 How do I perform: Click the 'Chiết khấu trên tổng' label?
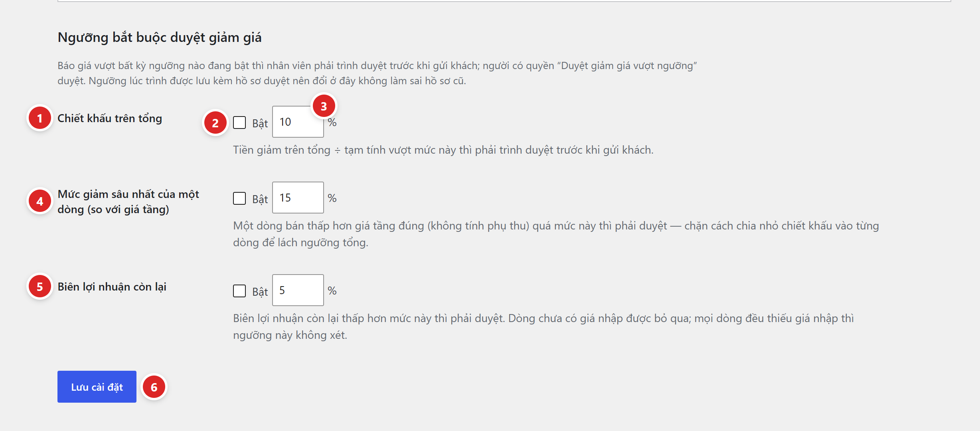coord(110,119)
